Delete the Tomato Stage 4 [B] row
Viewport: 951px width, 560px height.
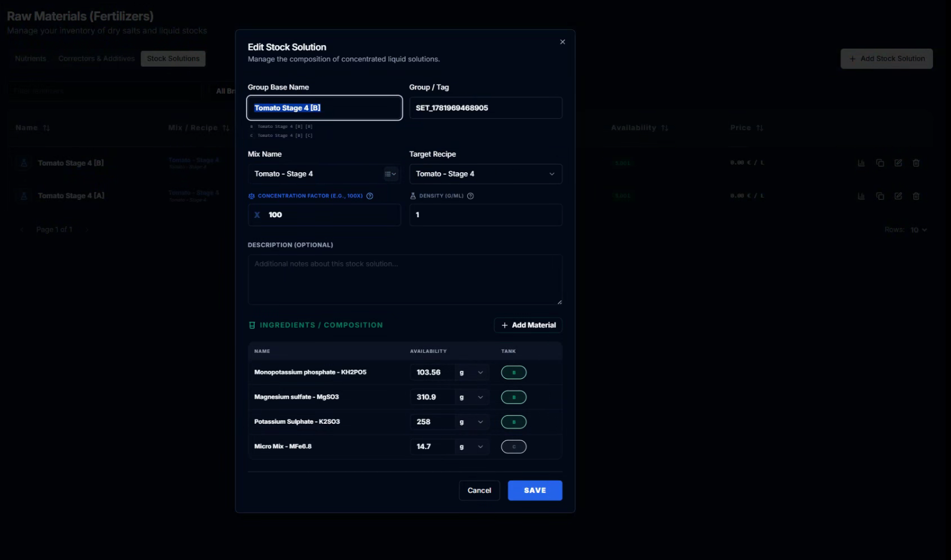(916, 163)
